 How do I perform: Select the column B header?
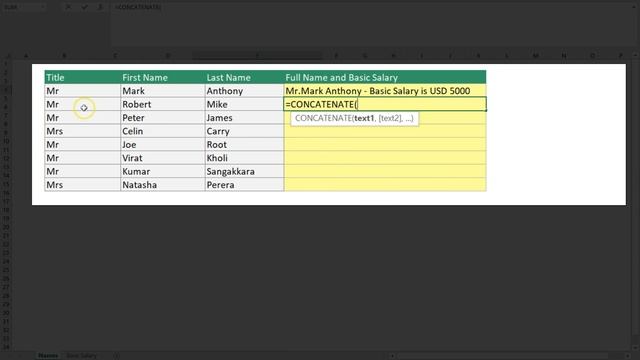64,56
